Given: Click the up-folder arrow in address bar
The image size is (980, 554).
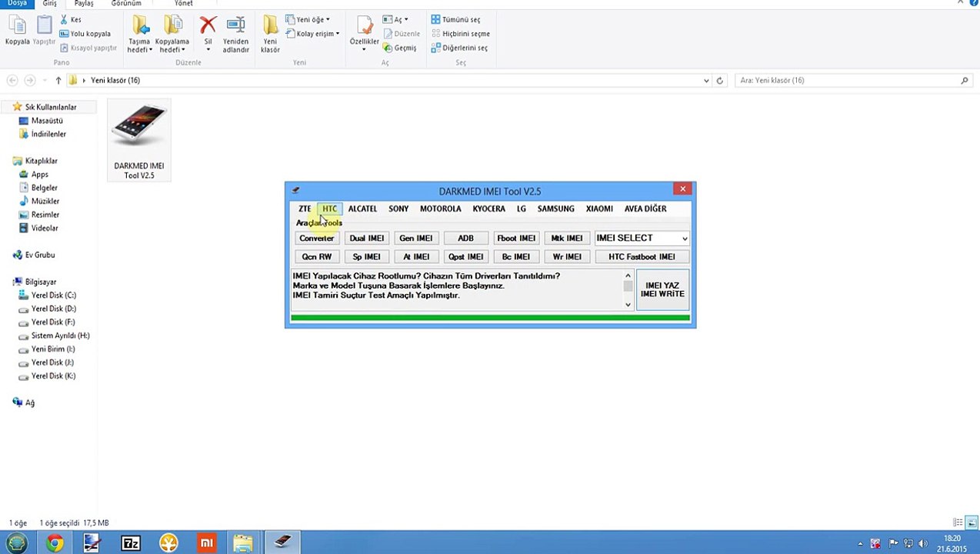Looking at the screenshot, I should [x=58, y=80].
